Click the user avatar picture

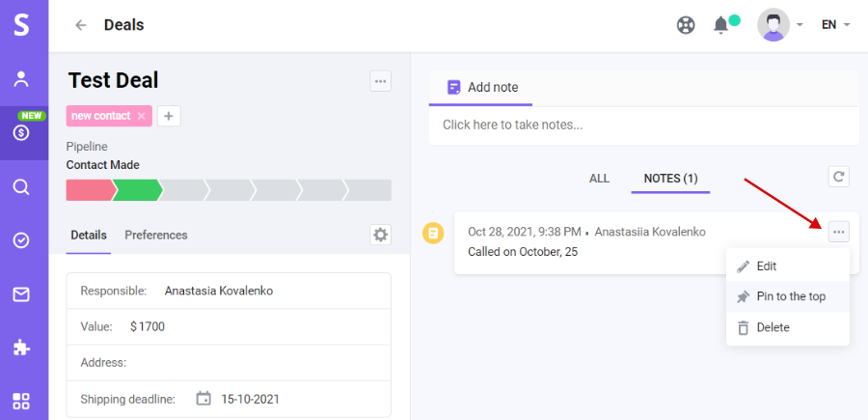coord(773,25)
